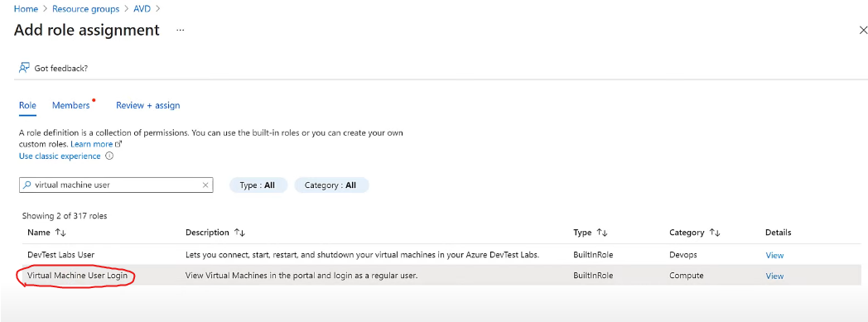The height and width of the screenshot is (322, 868).
Task: Sort roles by Category column arrows
Action: [x=715, y=233]
